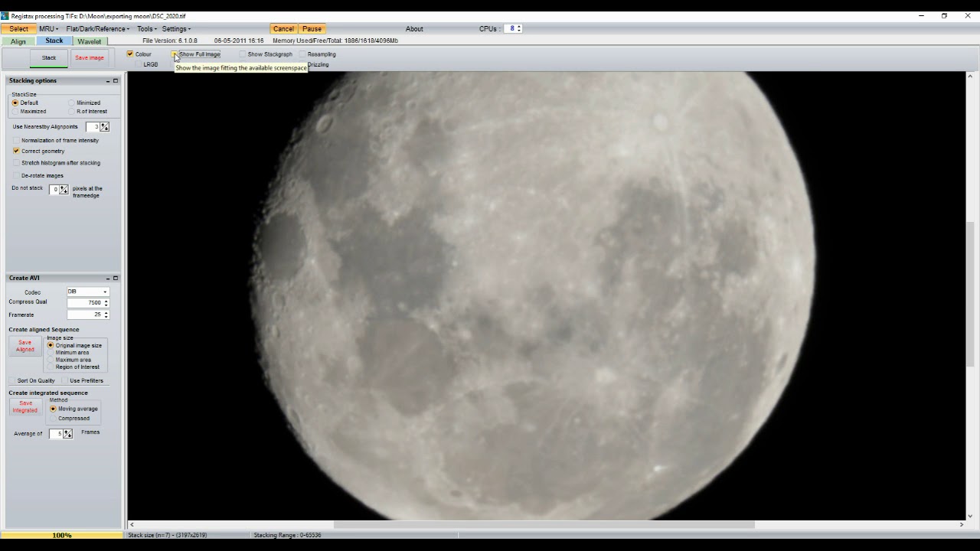980x551 pixels.
Task: Click the Framerate stepper arrows
Action: [x=106, y=315]
